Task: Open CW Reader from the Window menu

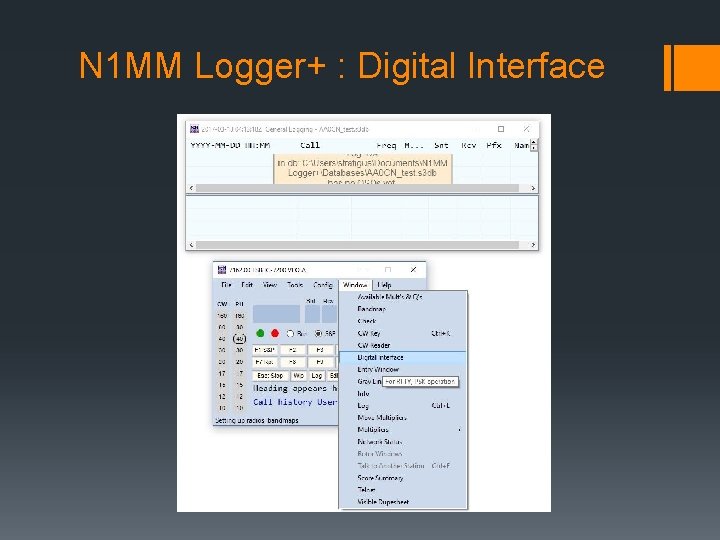Action: 403,345
